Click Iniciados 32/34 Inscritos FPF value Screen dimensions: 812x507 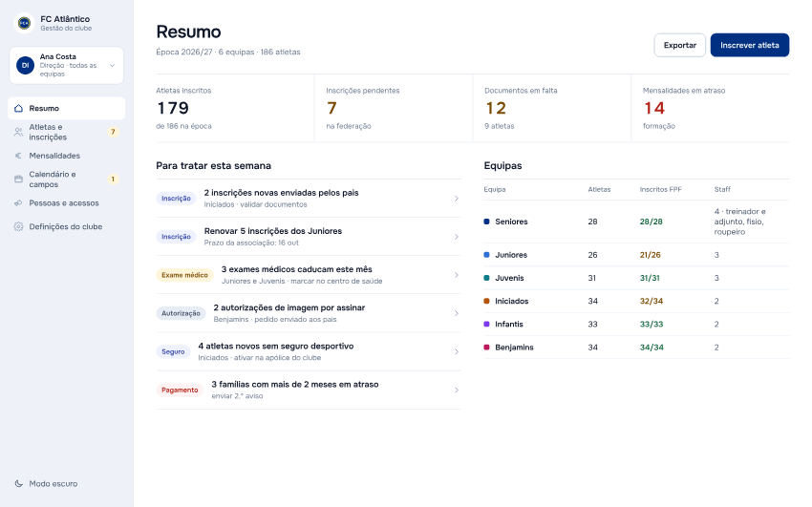(651, 301)
